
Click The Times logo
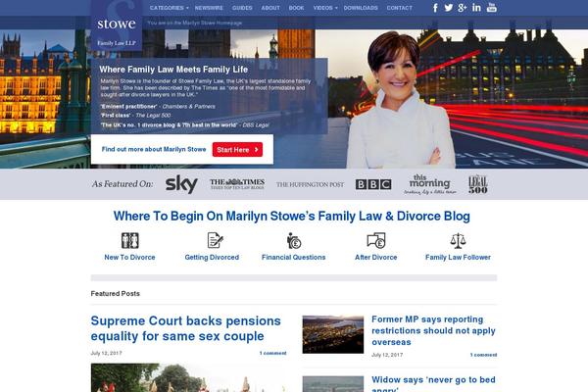[x=237, y=184]
